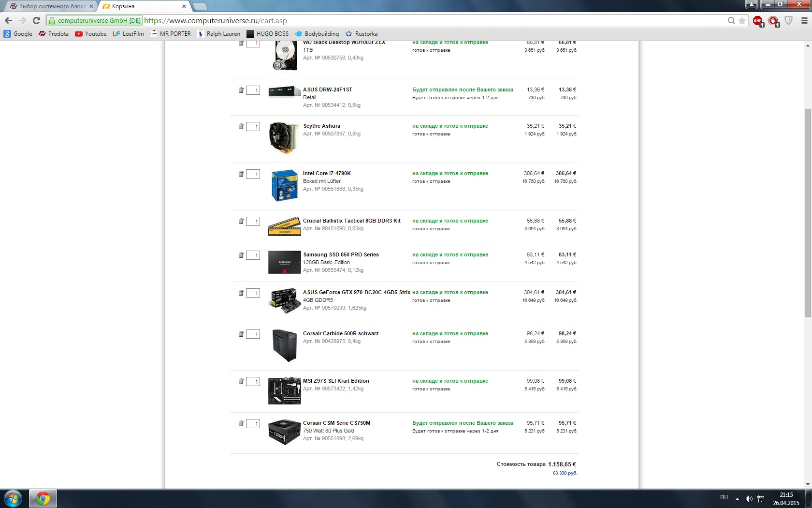Delete Scythe Ashura using its trash icon
The image size is (812, 508).
241,126
